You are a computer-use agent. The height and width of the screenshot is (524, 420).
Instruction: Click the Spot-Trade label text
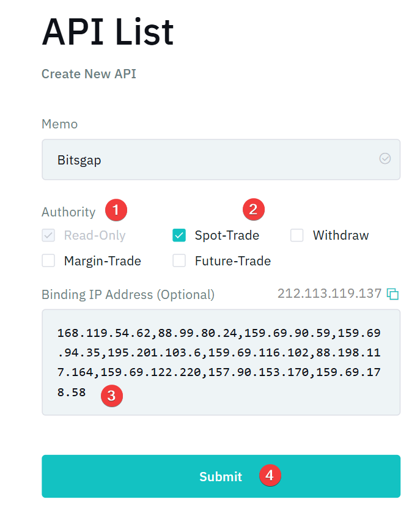227,235
